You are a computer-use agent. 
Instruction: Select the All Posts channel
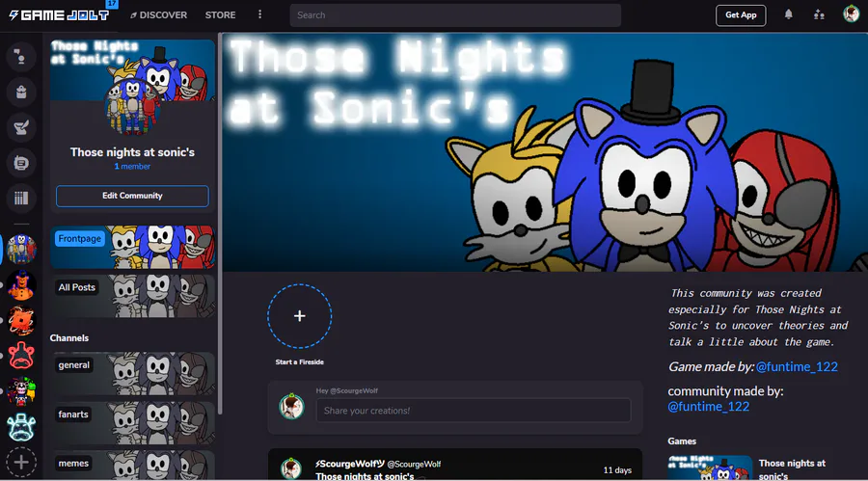[x=132, y=296]
